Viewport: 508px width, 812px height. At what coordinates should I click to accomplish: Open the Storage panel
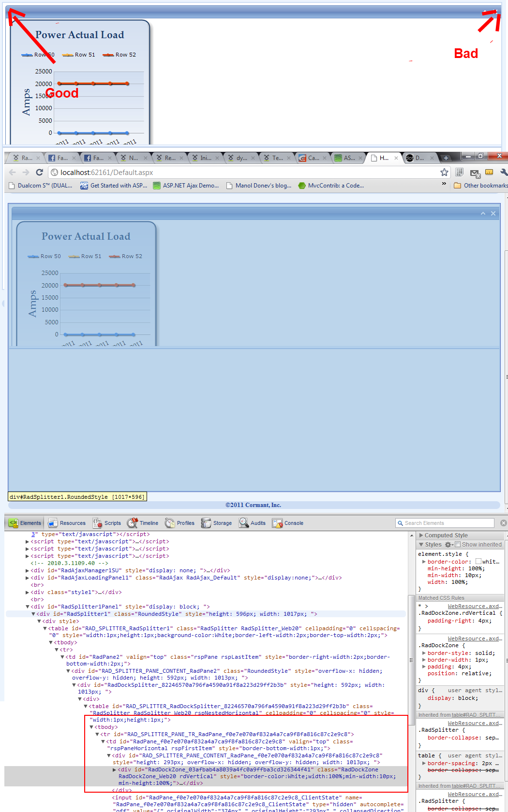(x=217, y=523)
